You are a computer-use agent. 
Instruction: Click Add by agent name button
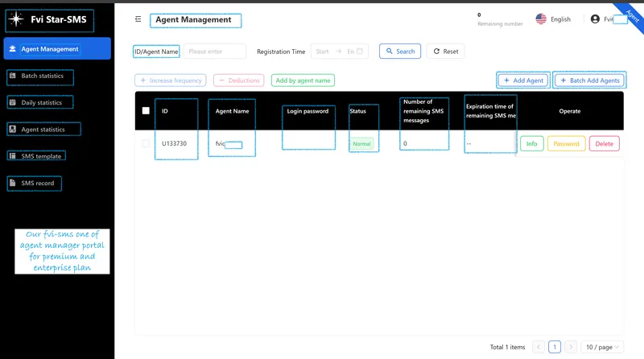point(303,80)
